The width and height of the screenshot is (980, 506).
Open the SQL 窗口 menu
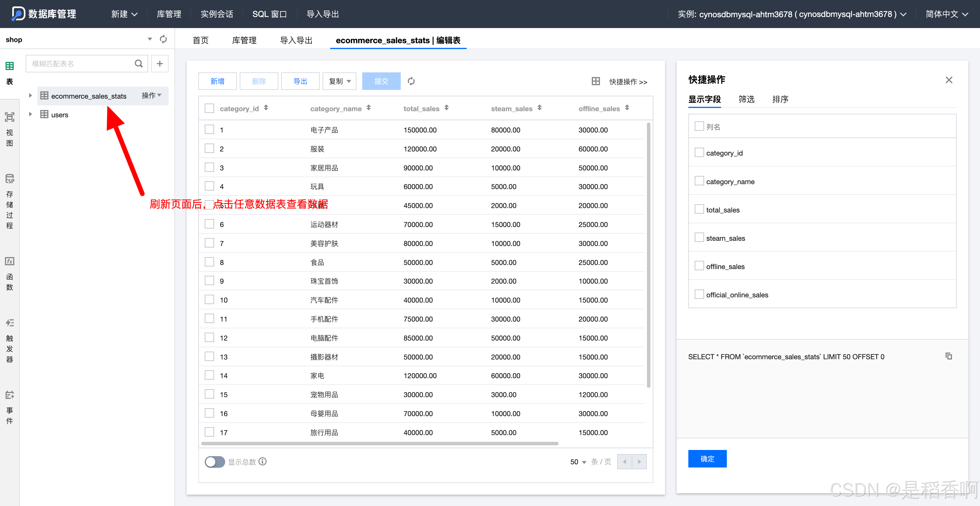pos(269,14)
